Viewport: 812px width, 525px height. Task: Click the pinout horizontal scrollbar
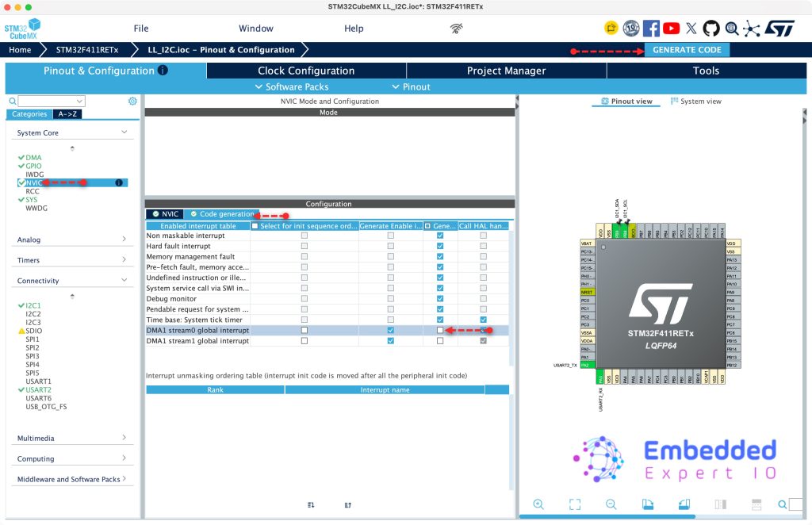pyautogui.click(x=607, y=516)
